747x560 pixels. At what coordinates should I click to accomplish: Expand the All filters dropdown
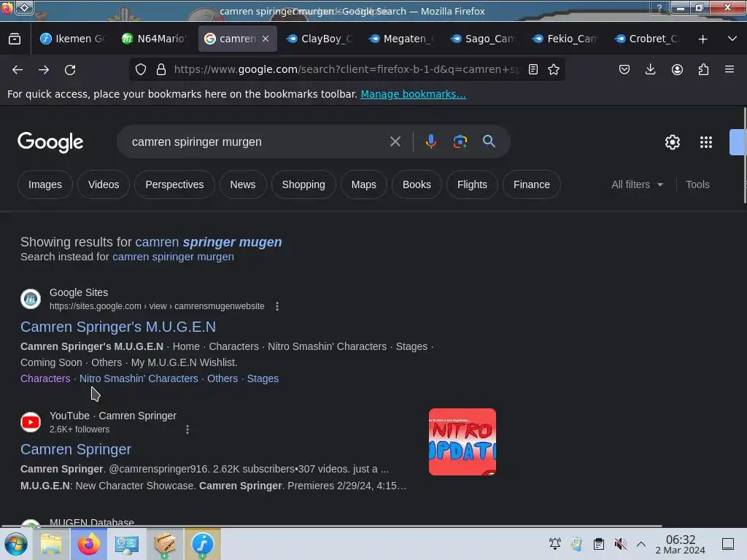637,184
